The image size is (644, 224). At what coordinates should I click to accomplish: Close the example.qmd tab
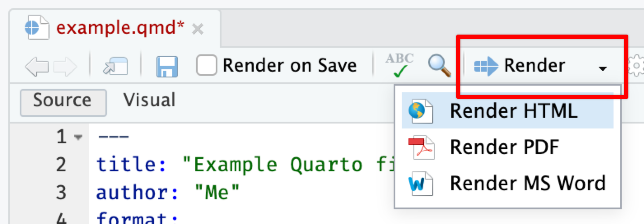[198, 28]
